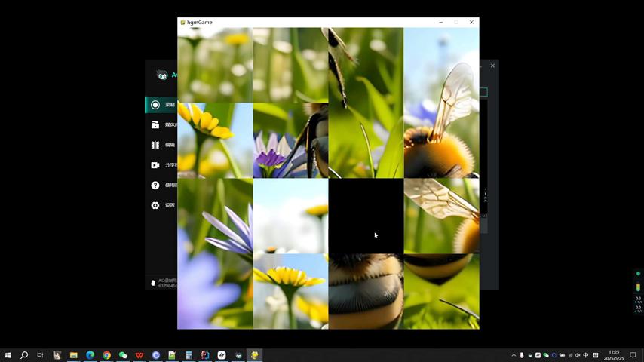Toggle the Chinese input method indicator
This screenshot has width=644, height=362.
click(x=586, y=355)
